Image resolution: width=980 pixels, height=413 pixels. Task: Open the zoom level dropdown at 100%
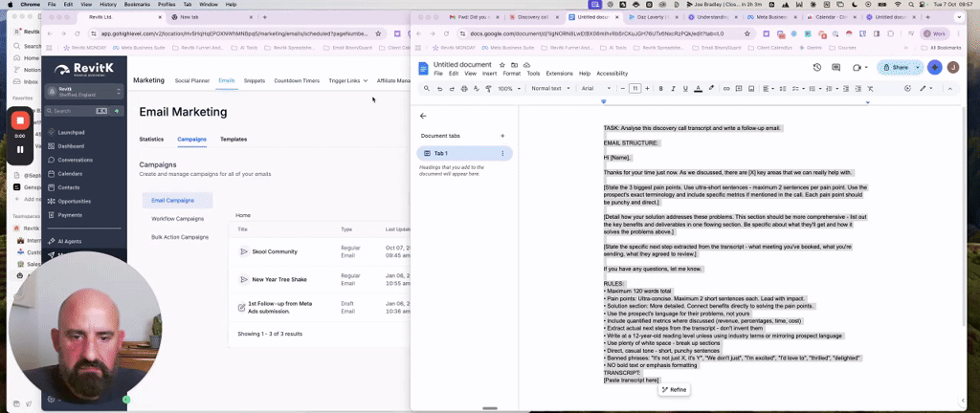pos(509,89)
